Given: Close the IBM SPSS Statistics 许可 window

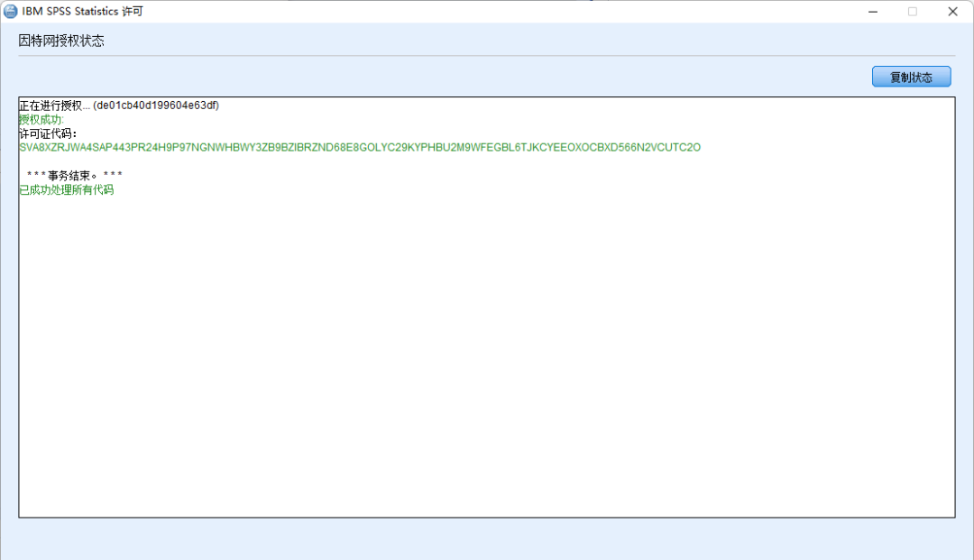Looking at the screenshot, I should pos(952,11).
